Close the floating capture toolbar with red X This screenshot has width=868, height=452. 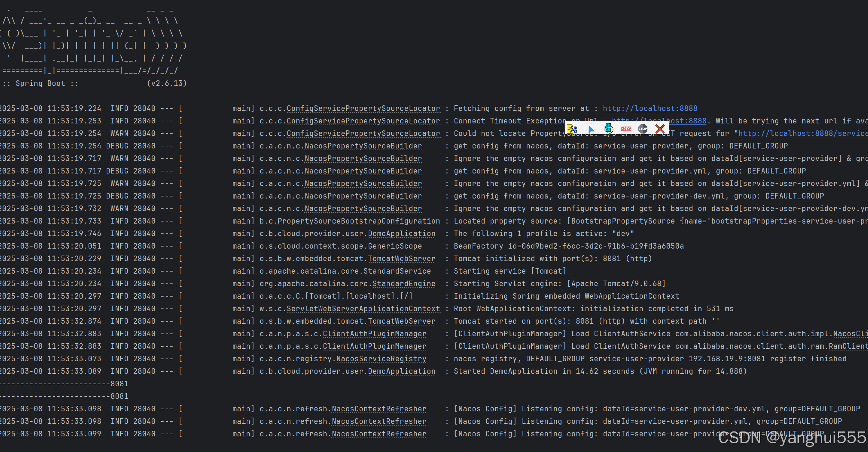[660, 129]
